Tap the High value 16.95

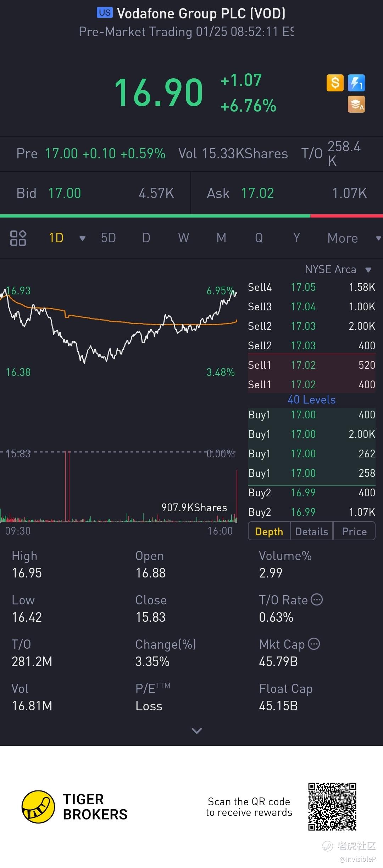pos(27,573)
